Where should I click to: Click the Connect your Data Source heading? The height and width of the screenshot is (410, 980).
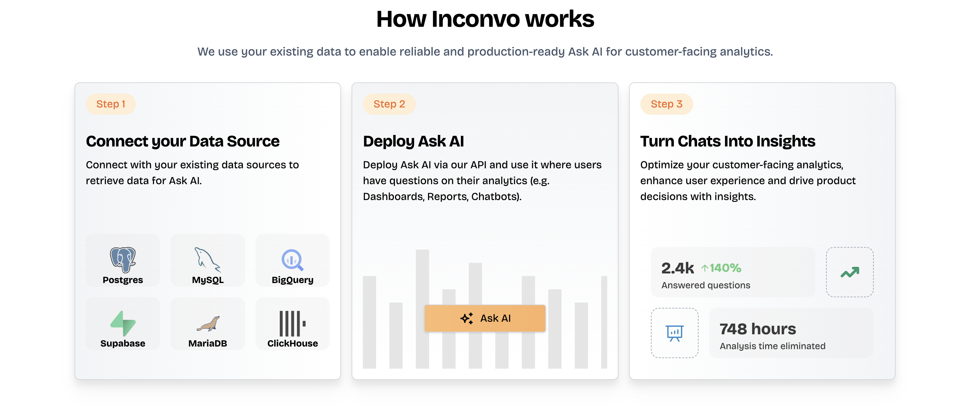click(x=183, y=141)
